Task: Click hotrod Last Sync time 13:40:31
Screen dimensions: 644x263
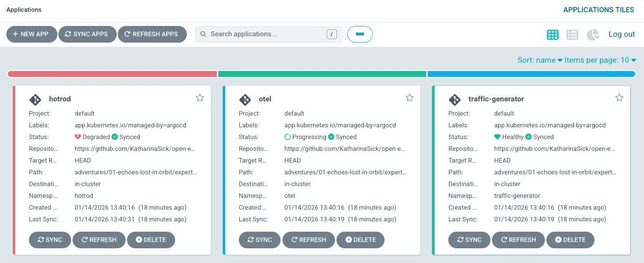Action: click(130, 219)
